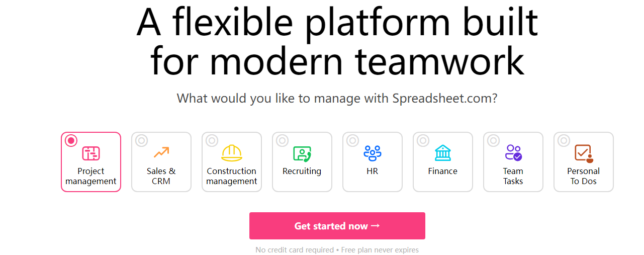Click the Finance bank building icon
This screenshot has height=255, width=644.
pos(443,153)
